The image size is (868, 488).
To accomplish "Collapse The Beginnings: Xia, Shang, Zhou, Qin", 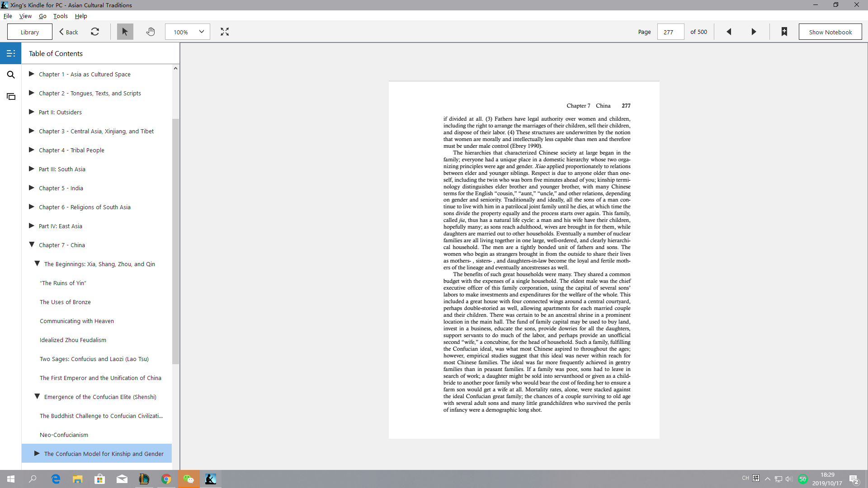I will point(37,264).
